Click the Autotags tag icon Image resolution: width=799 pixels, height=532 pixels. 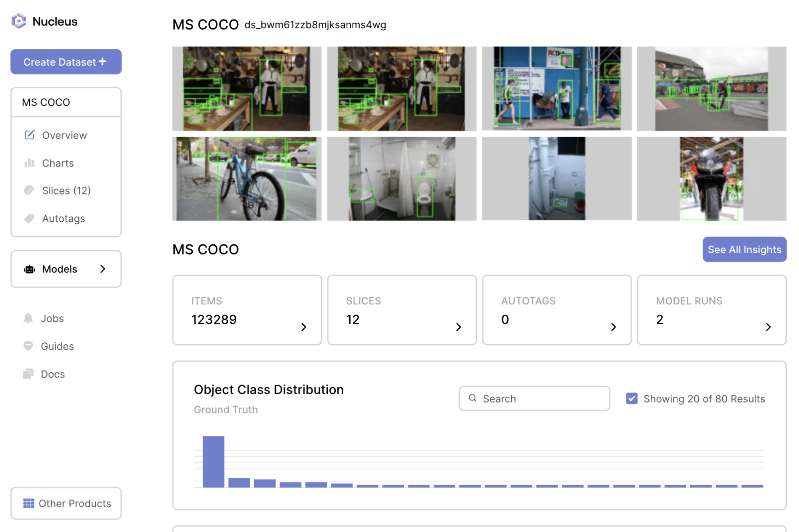click(x=29, y=218)
